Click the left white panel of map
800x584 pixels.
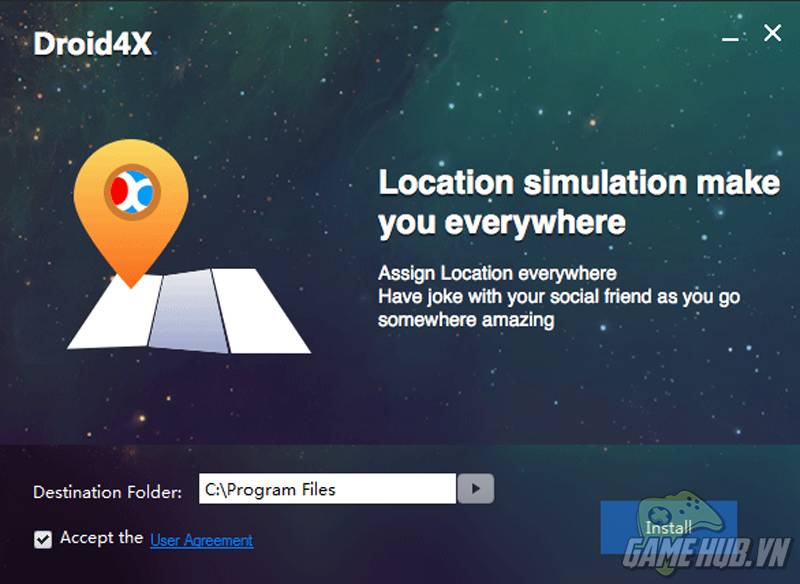pyautogui.click(x=115, y=311)
